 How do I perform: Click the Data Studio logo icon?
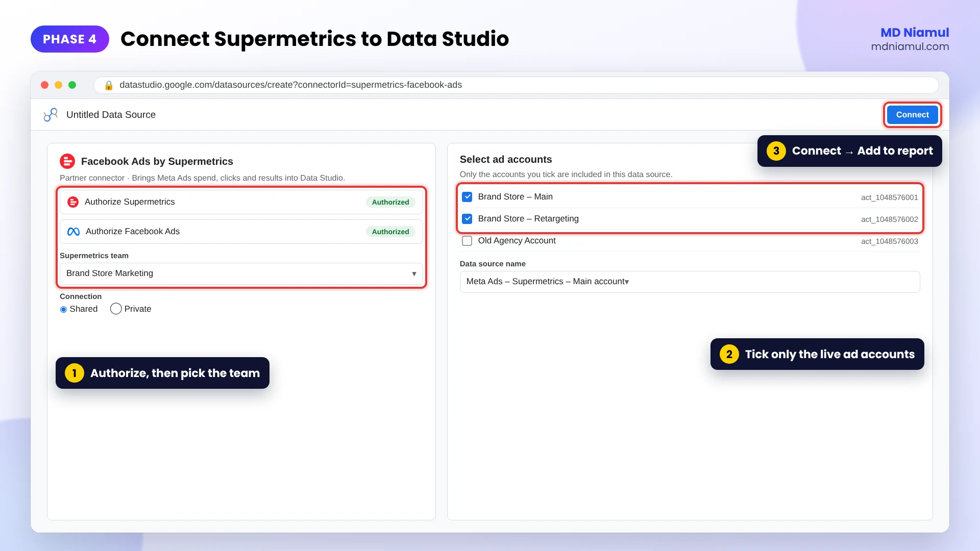click(x=51, y=115)
